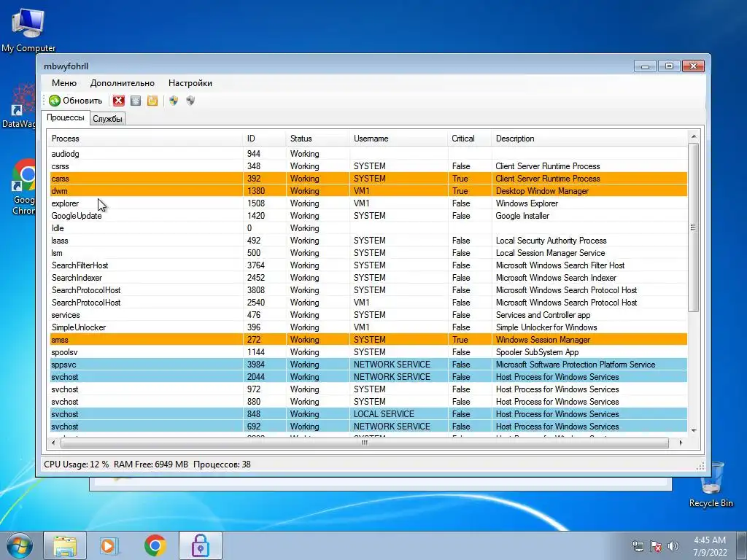Click the orange folder toolbar icon
The height and width of the screenshot is (560, 747).
[x=152, y=101]
